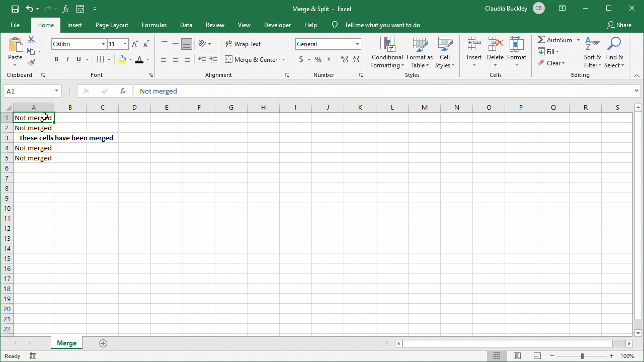Add a new sheet with plus icon
644x362 pixels.
103,343
